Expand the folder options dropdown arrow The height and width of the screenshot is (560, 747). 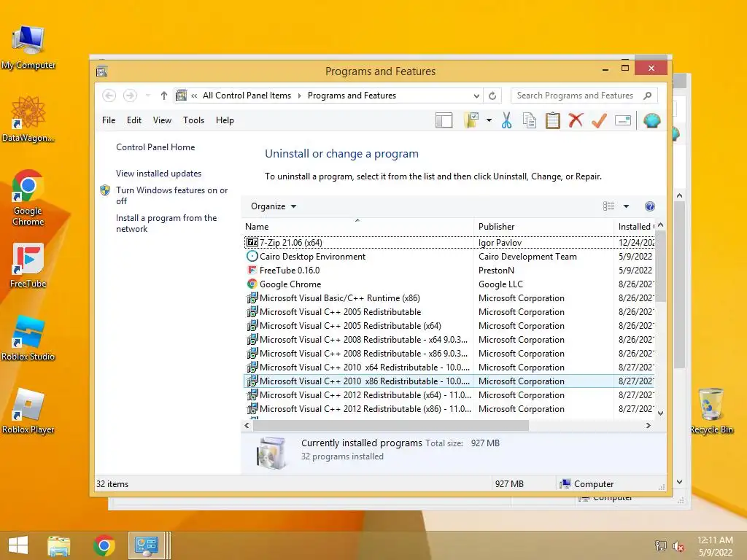click(x=489, y=120)
